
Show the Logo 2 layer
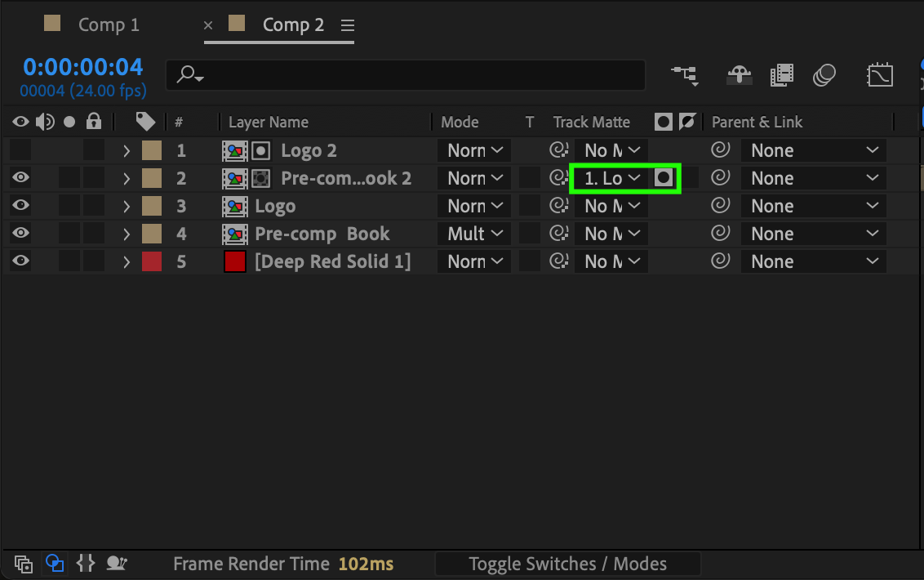pos(21,150)
